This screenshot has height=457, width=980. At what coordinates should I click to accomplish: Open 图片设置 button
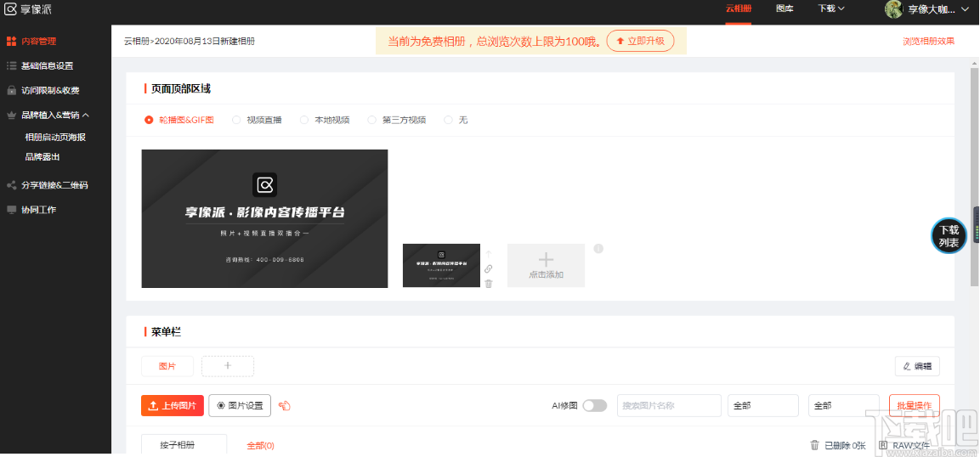point(240,405)
